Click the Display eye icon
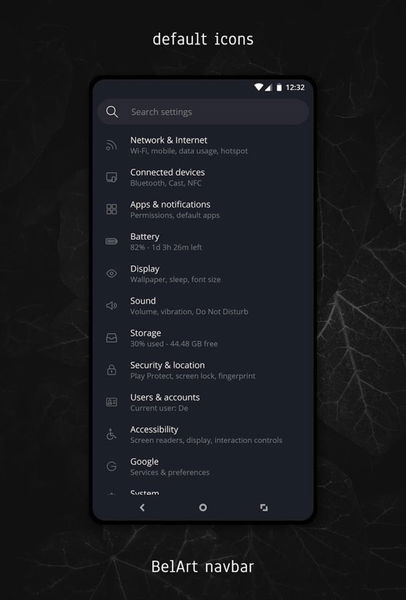Viewport: 406px width, 600px height. tap(111, 274)
